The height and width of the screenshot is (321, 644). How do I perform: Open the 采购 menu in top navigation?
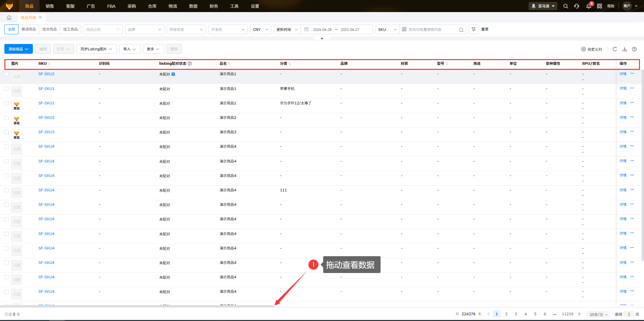click(132, 6)
